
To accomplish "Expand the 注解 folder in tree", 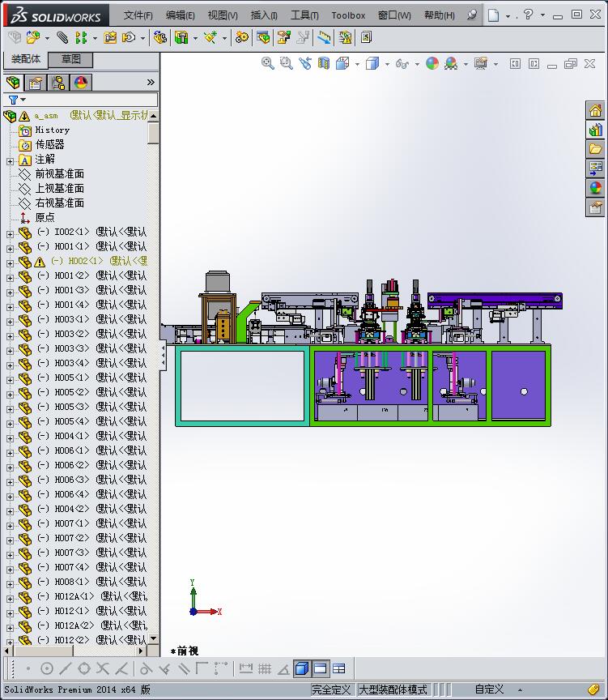I will pyautogui.click(x=11, y=161).
